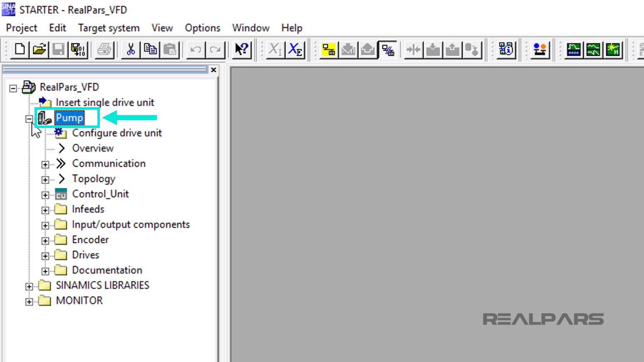Select the SINAMICS LIBRARIES label
The image size is (644, 362).
coord(102,285)
